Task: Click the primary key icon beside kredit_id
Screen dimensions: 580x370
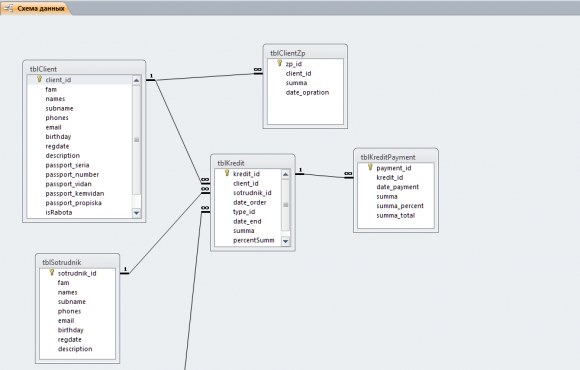Action: click(x=227, y=173)
